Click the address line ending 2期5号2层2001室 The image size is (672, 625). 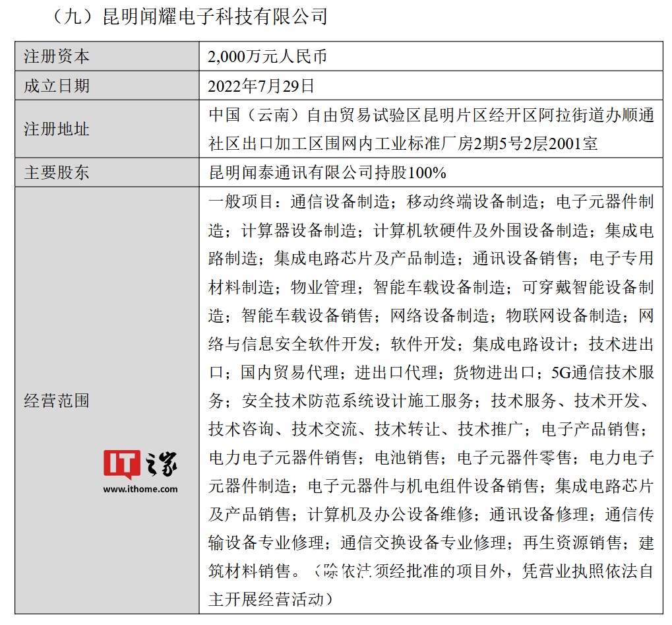pos(403,143)
